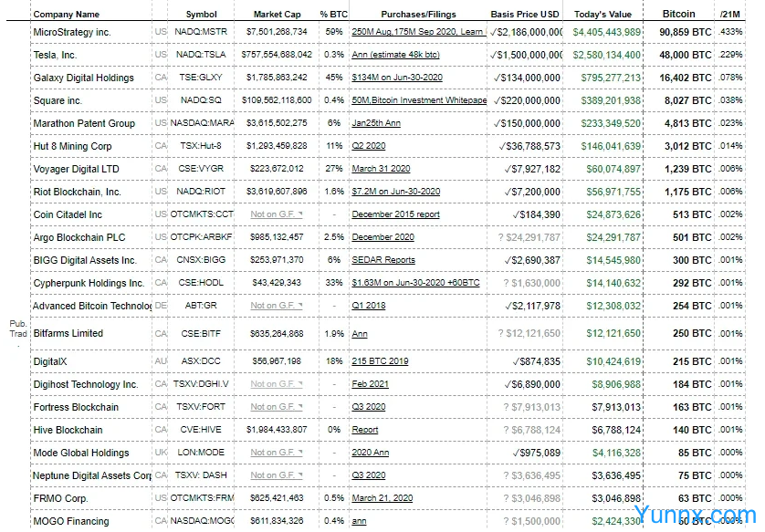Open Riot Blockchain's $7.2M on Jun-30-2020 link
The width and height of the screenshot is (765, 532).
[396, 192]
